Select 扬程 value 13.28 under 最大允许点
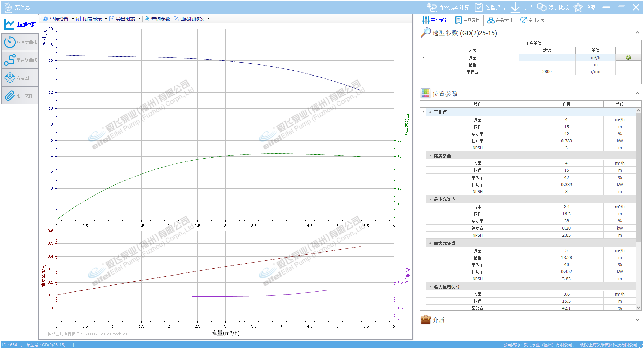 point(566,258)
